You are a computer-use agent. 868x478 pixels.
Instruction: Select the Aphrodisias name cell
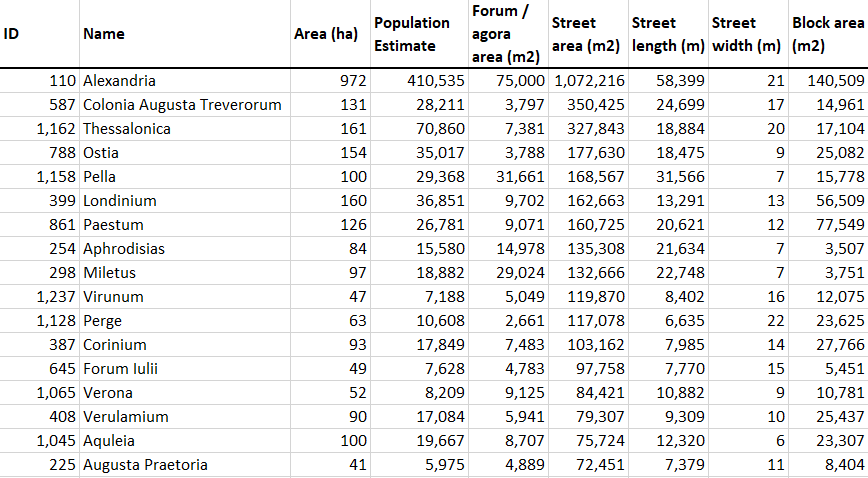point(185,249)
